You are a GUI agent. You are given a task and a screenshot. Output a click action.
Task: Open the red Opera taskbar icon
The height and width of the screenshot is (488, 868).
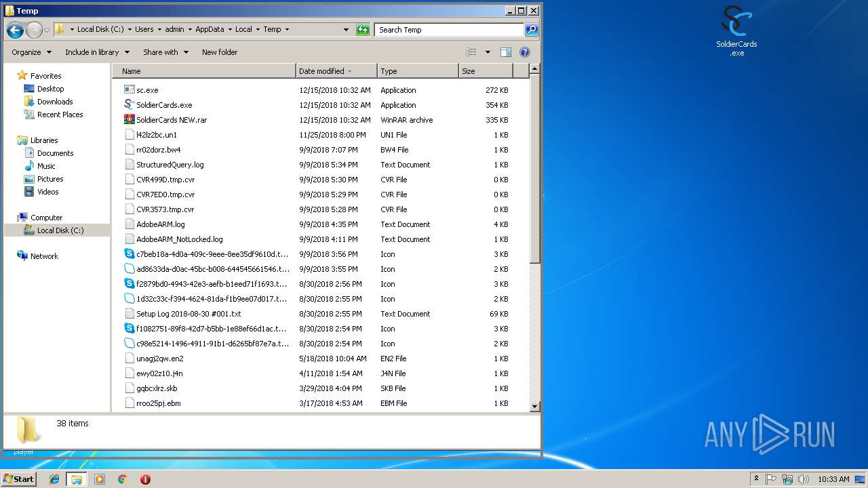pos(145,479)
